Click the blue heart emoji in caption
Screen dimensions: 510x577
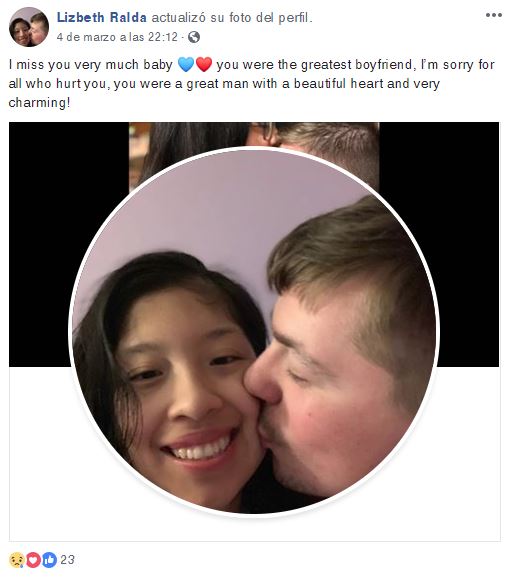186,64
